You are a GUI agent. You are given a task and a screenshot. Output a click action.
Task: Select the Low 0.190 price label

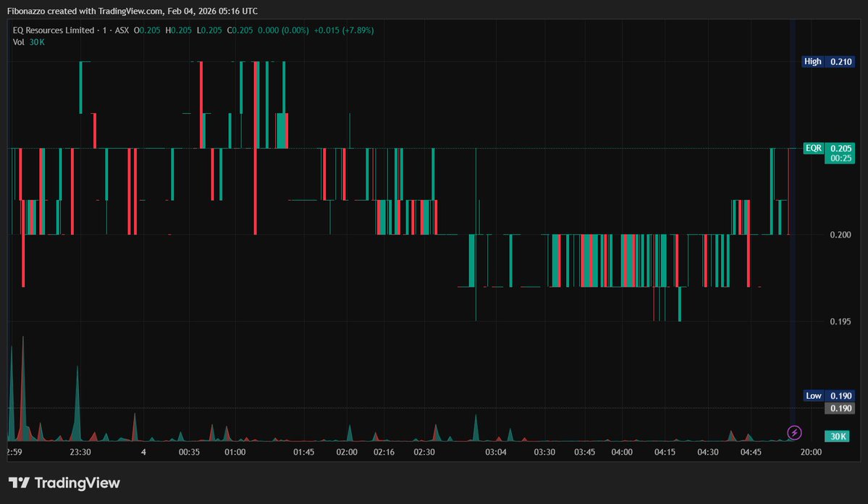pyautogui.click(x=829, y=395)
